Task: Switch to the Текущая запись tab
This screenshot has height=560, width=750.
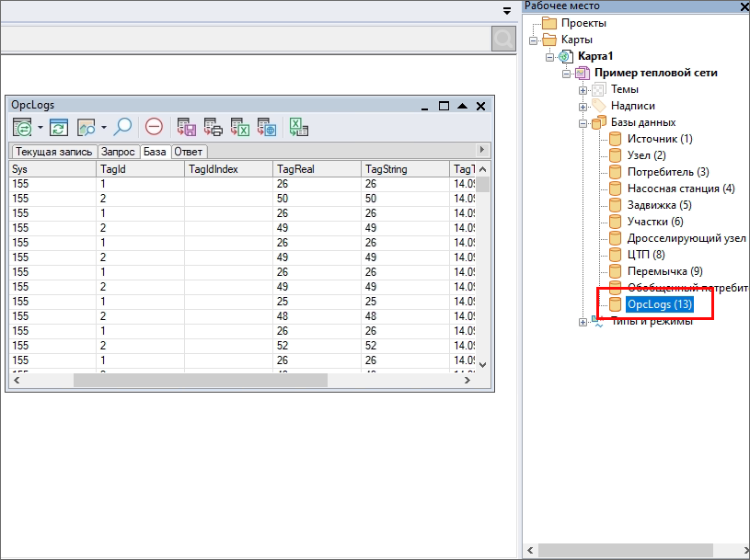Action: click(x=53, y=151)
